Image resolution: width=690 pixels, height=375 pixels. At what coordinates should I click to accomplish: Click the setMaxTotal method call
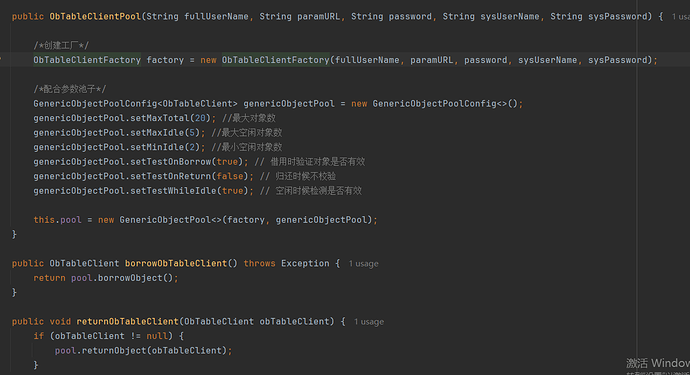[x=160, y=118]
